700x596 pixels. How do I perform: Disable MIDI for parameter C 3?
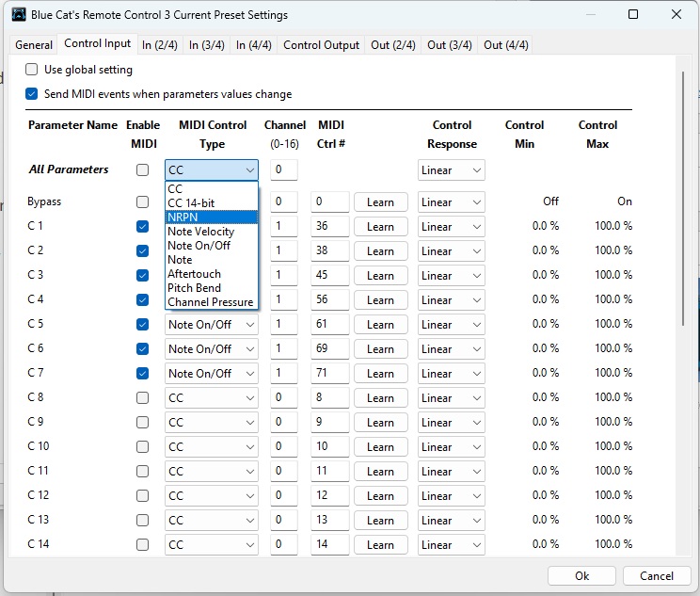click(142, 276)
